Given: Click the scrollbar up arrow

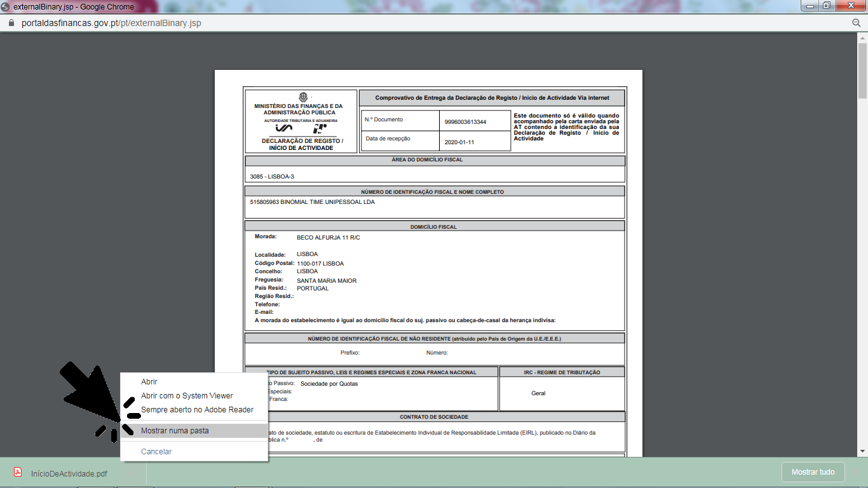Looking at the screenshot, I should coord(862,37).
